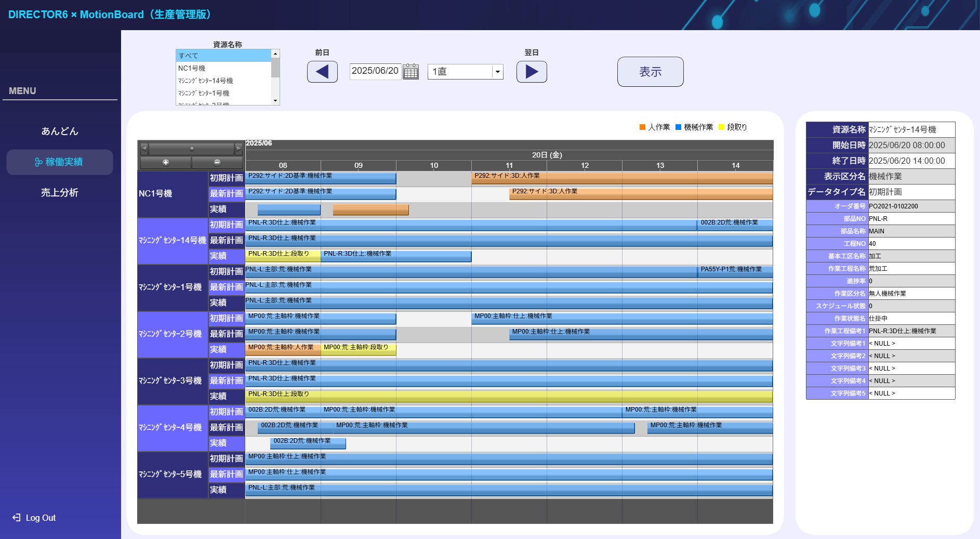Open the calendar date picker icon
The height and width of the screenshot is (539, 980).
(x=410, y=72)
